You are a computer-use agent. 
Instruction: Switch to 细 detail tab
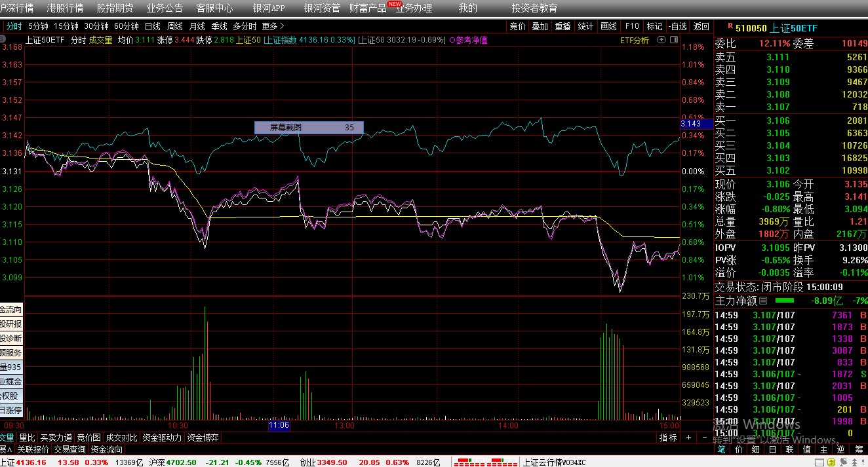click(x=756, y=449)
